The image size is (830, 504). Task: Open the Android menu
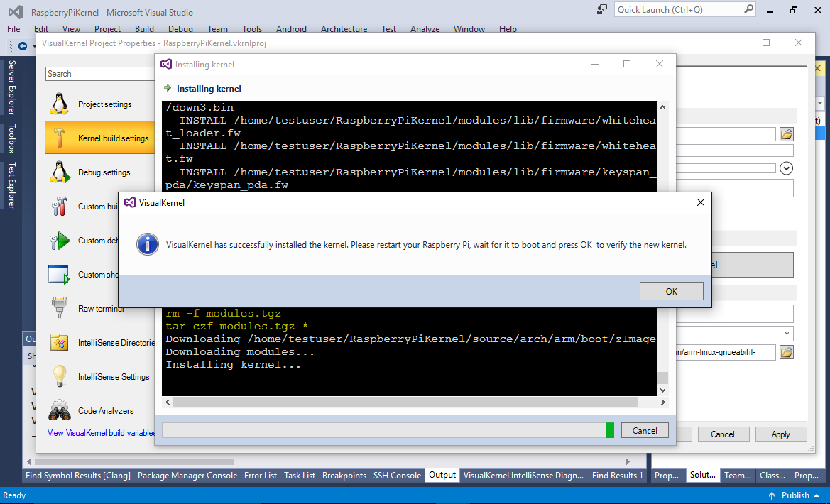pyautogui.click(x=291, y=29)
